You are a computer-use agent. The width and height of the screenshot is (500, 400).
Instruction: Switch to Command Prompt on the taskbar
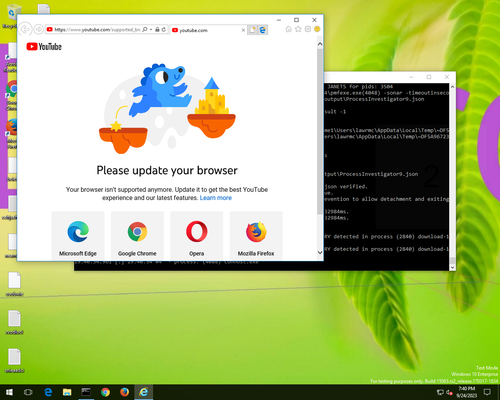click(x=86, y=392)
